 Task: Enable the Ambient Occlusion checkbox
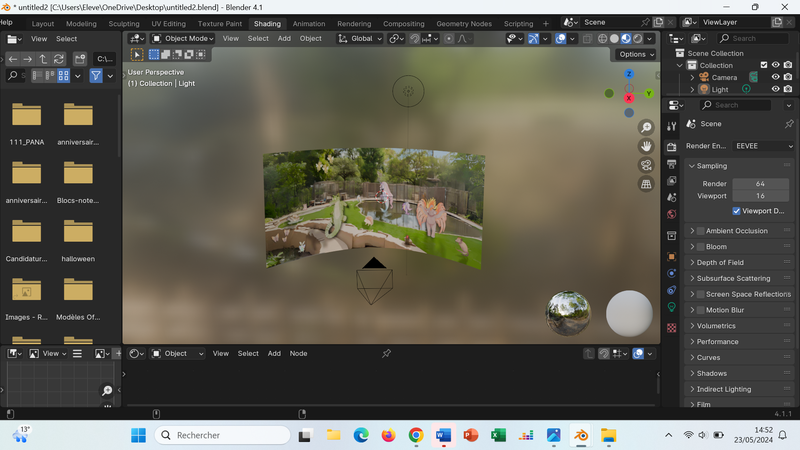[699, 230]
